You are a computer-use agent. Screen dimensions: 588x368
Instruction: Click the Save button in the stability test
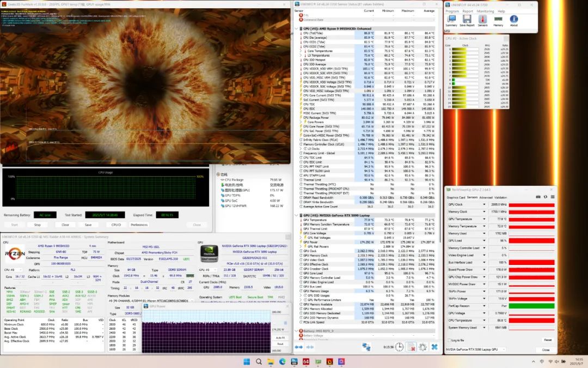88,225
